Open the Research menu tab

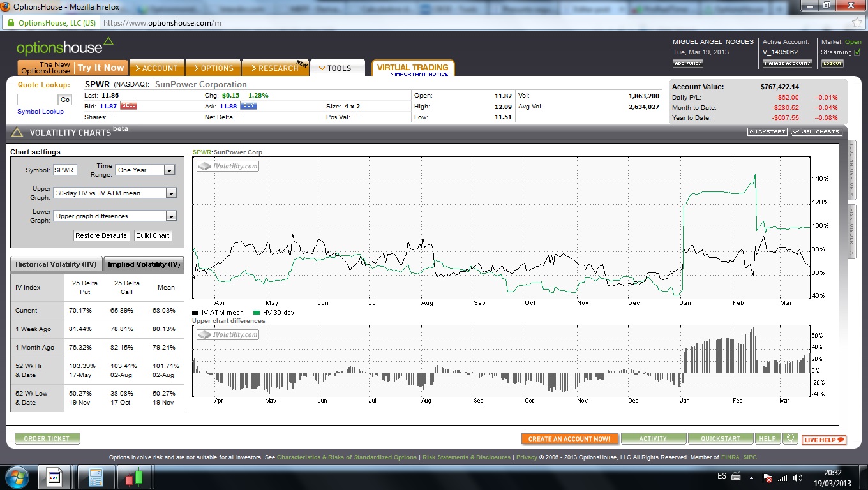tap(277, 68)
